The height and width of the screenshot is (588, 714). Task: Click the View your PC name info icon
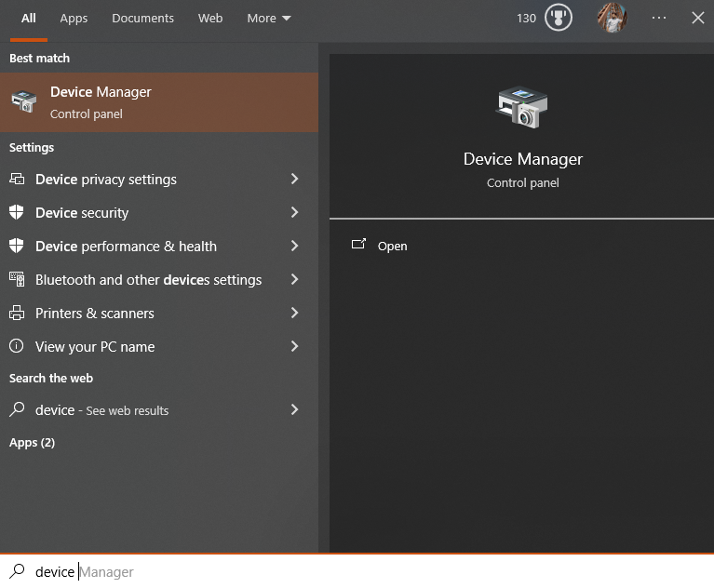pyautogui.click(x=17, y=346)
